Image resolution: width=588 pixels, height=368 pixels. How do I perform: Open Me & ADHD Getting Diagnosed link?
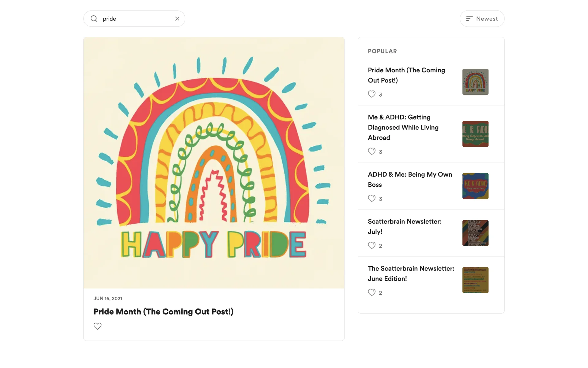(x=403, y=127)
